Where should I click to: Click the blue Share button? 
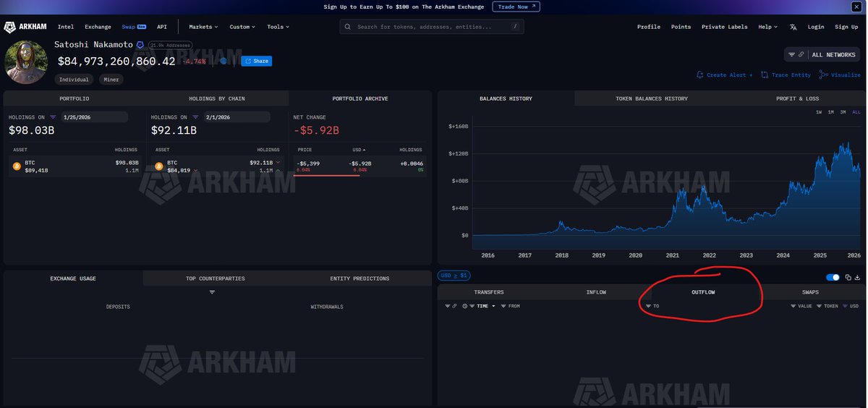pos(257,61)
